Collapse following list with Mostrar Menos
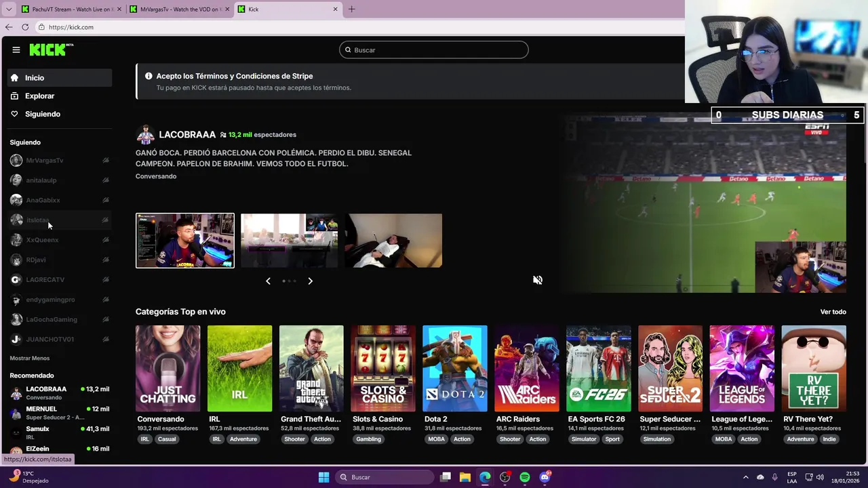 point(30,359)
